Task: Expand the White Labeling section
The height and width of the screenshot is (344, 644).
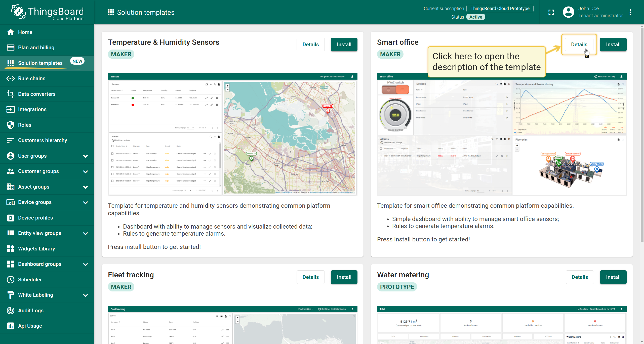Action: tap(86, 295)
